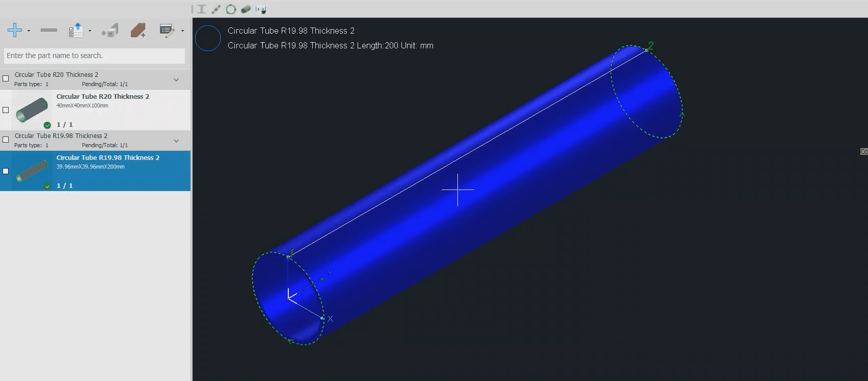The image size is (868, 381).
Task: Open dropdown arrow beside the list edit icon
Action: 182,31
